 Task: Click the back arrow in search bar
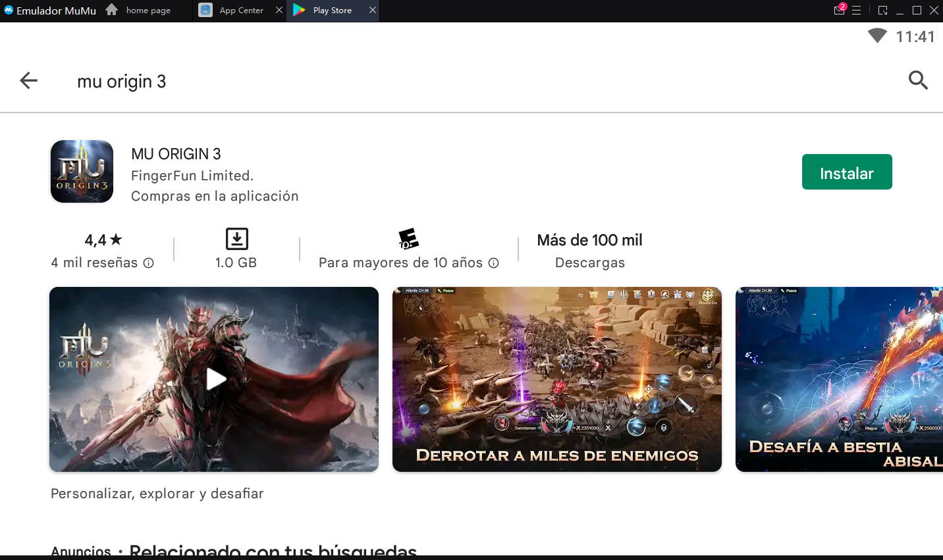29,81
